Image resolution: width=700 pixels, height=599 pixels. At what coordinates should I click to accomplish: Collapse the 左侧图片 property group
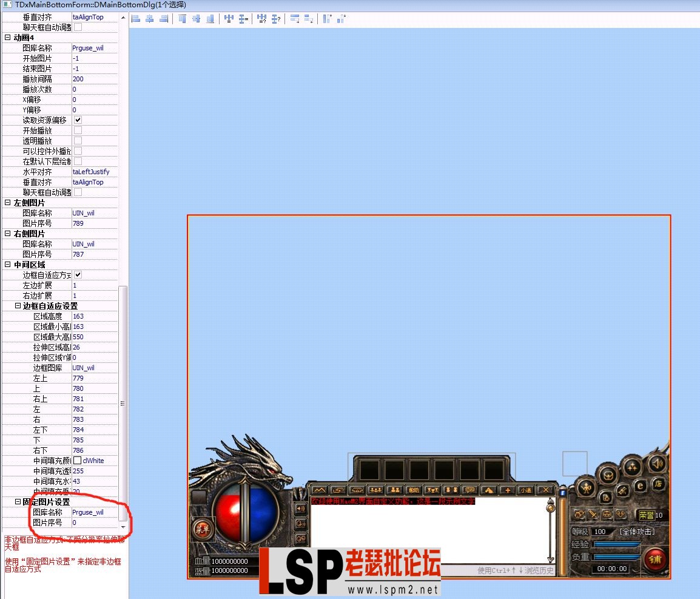[8, 202]
